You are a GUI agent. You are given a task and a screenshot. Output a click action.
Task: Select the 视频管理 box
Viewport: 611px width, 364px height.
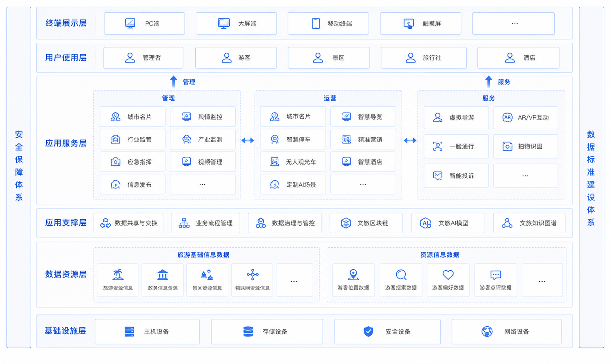203,162
